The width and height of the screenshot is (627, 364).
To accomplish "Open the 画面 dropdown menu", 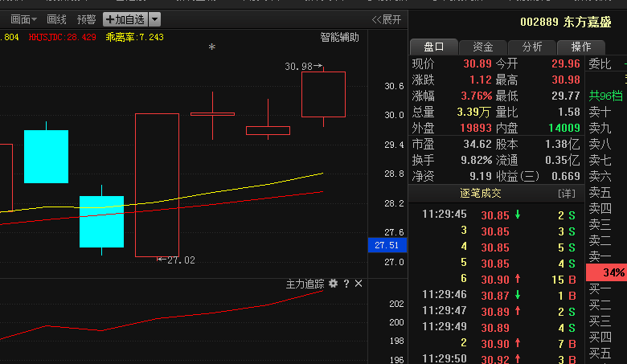I will click(23, 19).
